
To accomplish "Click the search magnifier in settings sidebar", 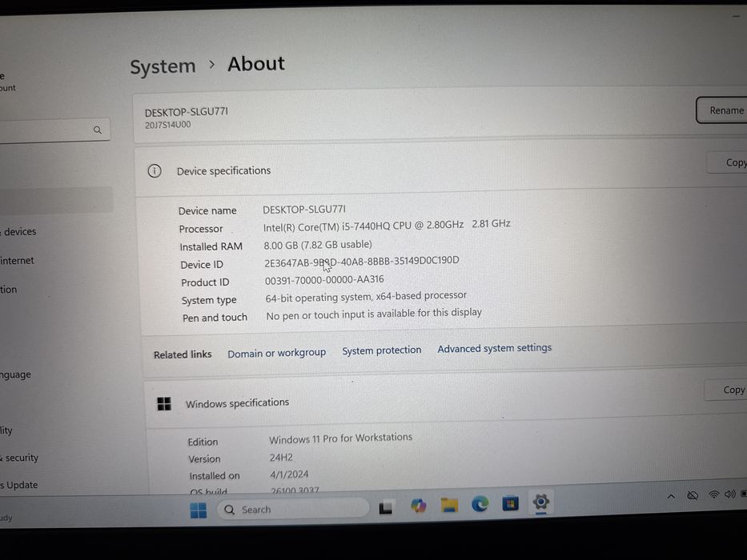I will point(97,130).
